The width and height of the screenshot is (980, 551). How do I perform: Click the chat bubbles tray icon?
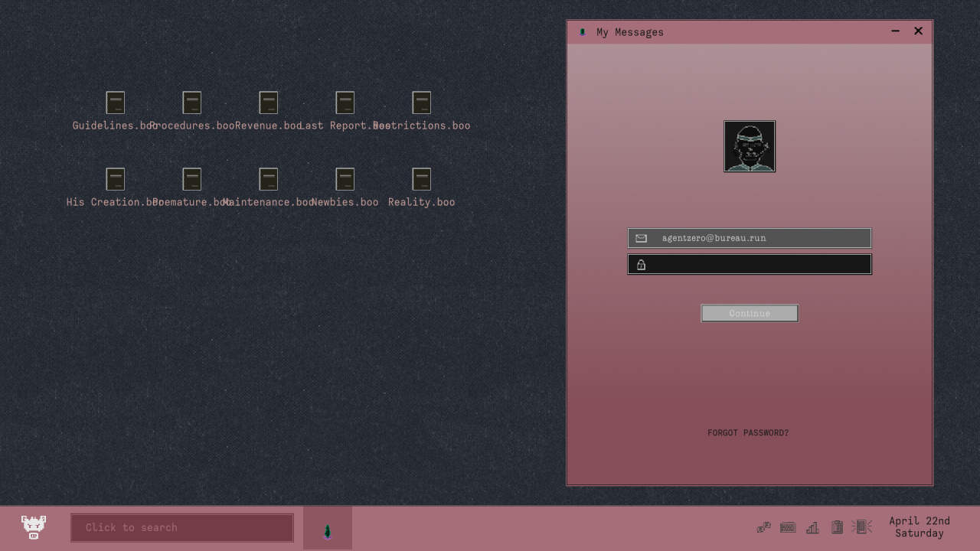763,527
